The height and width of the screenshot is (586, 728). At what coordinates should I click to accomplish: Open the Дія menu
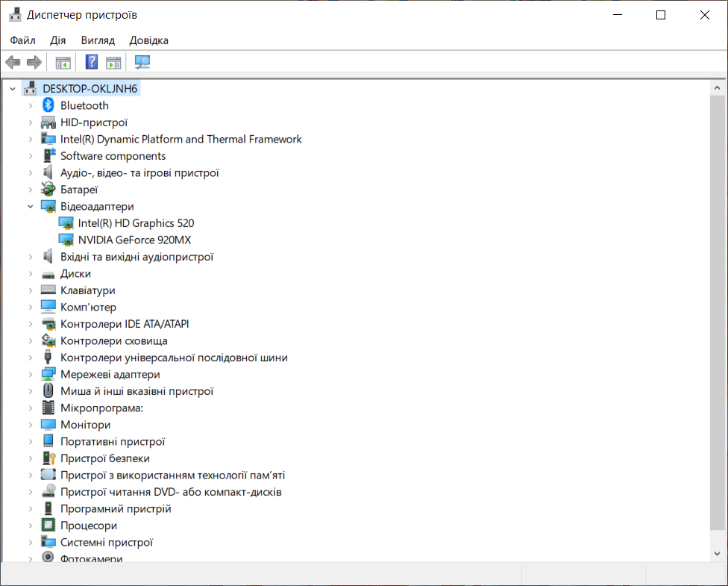(x=58, y=40)
